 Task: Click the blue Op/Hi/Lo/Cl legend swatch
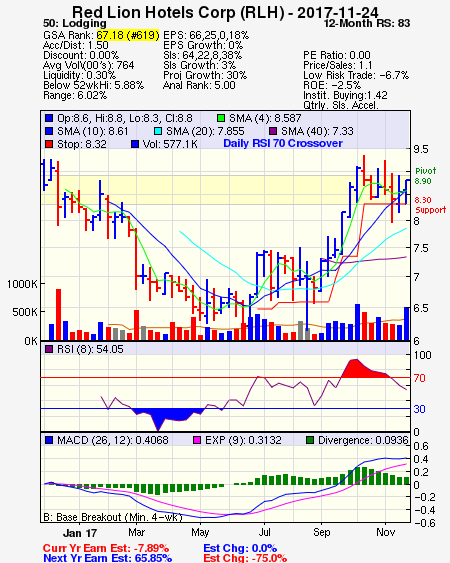click(49, 118)
